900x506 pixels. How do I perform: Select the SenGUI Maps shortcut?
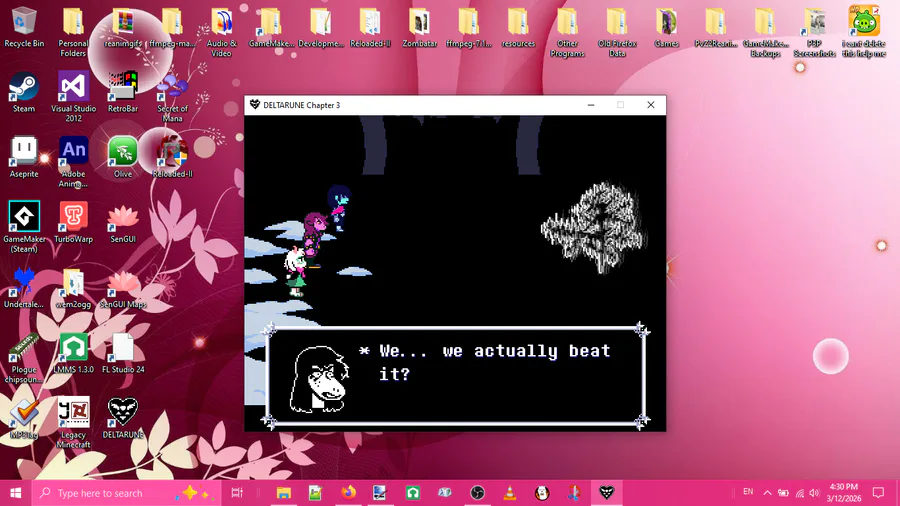[x=122, y=288]
